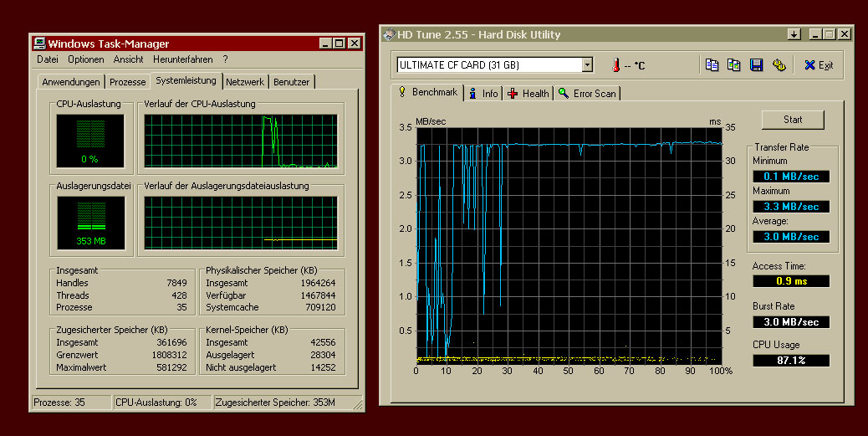
Task: Click the HD Tune down-arrow tray button
Action: [x=794, y=34]
